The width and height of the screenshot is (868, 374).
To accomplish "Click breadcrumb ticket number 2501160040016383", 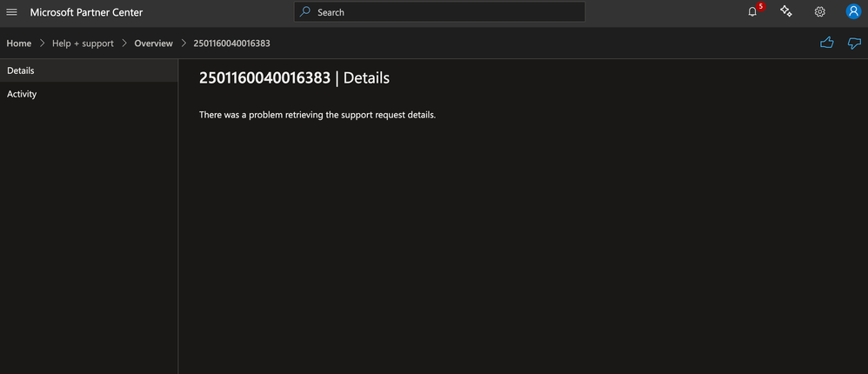I will pos(231,43).
